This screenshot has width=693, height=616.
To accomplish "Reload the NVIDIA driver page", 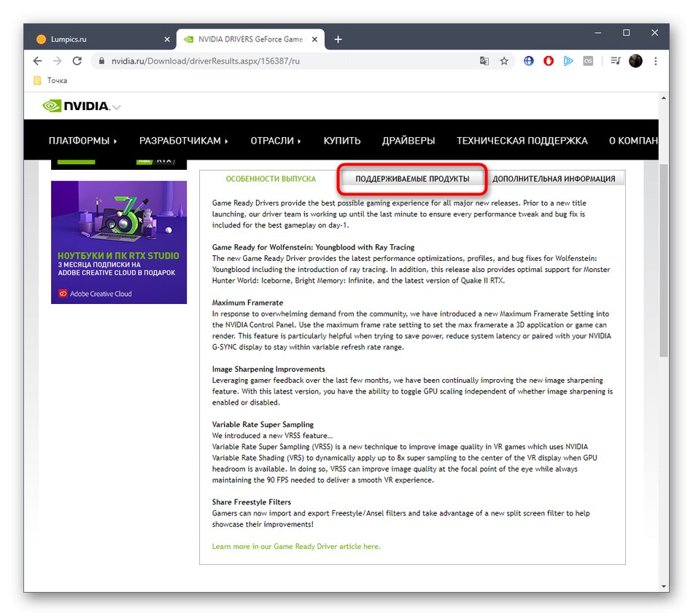I will pyautogui.click(x=77, y=61).
